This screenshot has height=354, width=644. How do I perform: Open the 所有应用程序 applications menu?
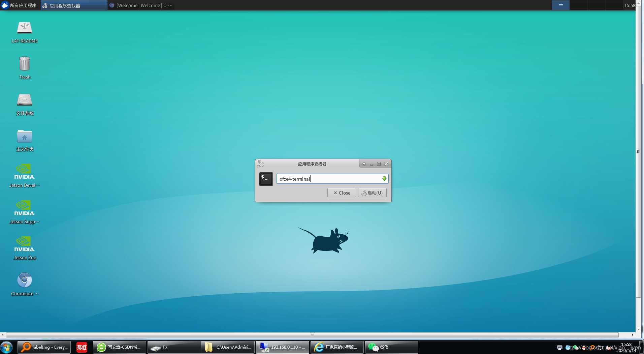click(19, 5)
